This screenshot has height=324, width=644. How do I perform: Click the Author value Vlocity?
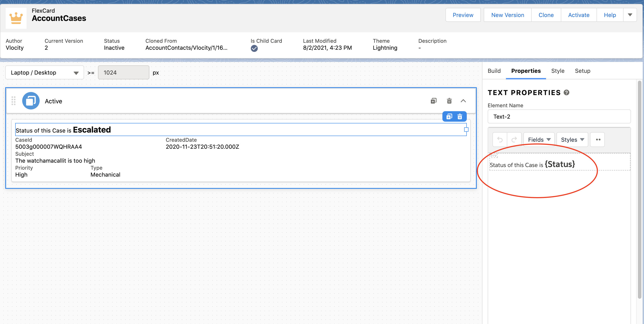(x=15, y=48)
